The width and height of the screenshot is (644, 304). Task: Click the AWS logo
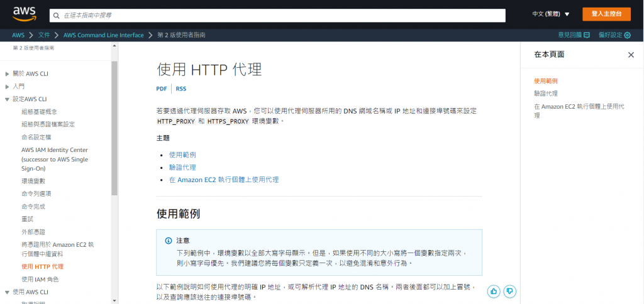point(25,14)
